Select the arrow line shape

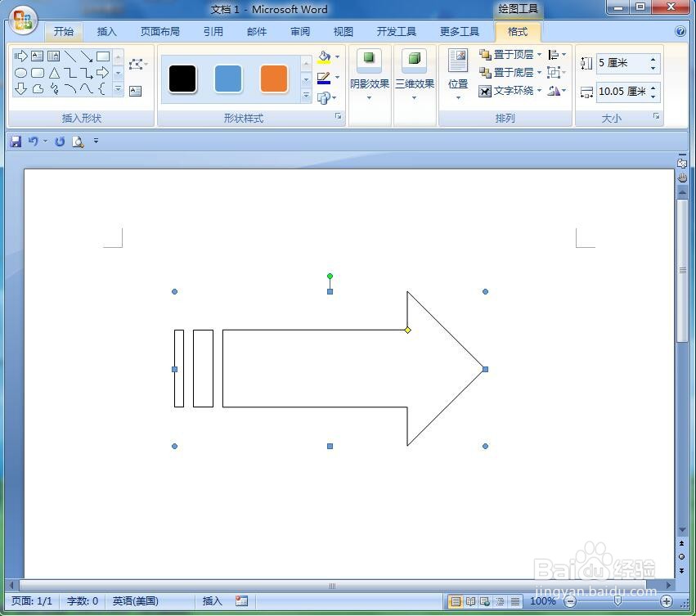[x=87, y=56]
